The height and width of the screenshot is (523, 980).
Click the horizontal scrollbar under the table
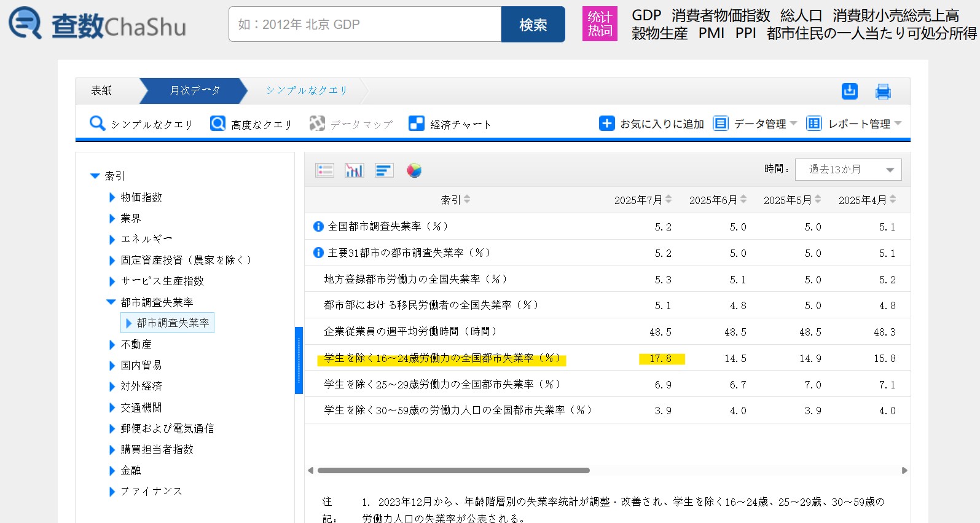pyautogui.click(x=453, y=470)
